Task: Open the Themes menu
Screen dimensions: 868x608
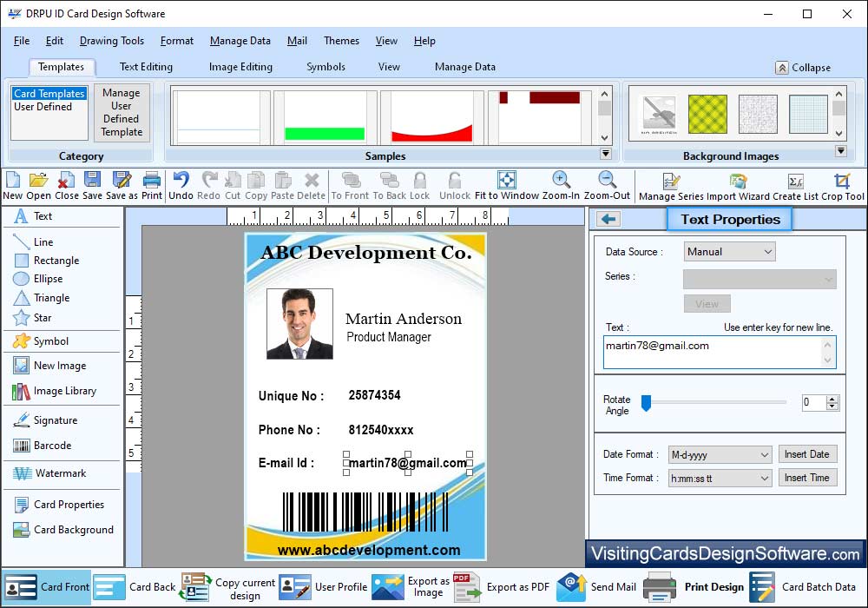Action: [341, 41]
